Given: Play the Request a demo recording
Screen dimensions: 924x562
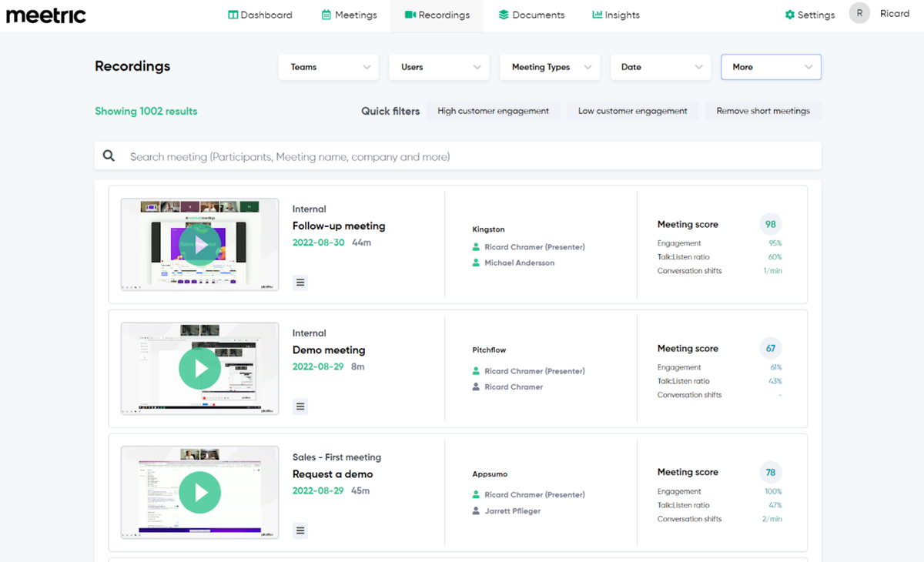Looking at the screenshot, I should [200, 493].
